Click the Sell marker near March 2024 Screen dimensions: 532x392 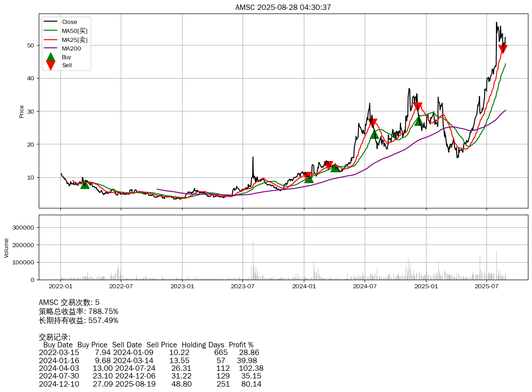tap(329, 165)
